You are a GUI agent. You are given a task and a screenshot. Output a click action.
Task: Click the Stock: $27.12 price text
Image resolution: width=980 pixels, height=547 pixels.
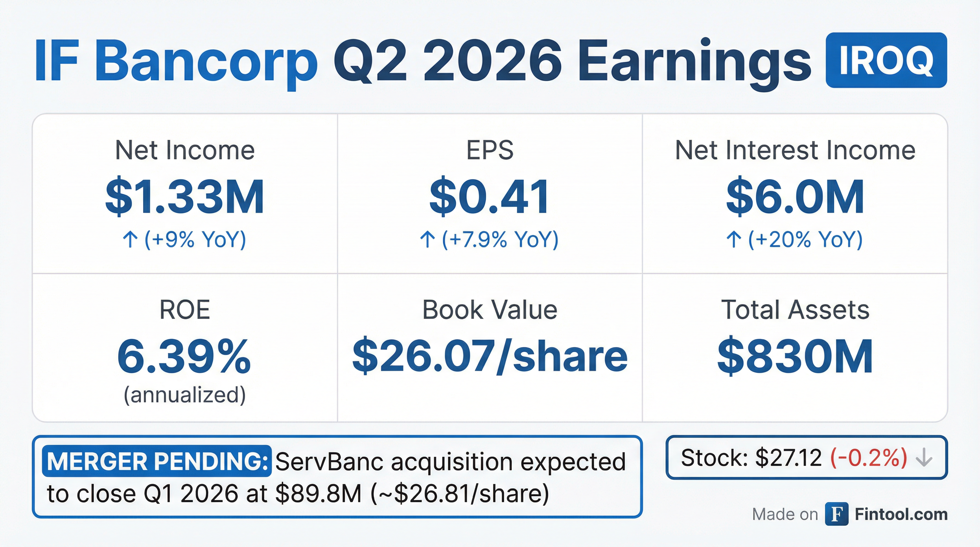[751, 458]
